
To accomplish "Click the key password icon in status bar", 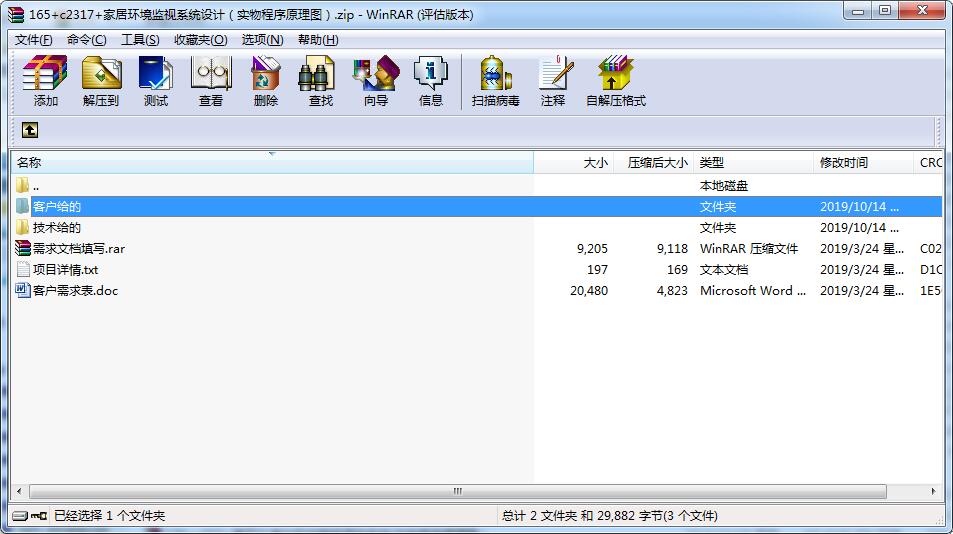I will (x=40, y=516).
